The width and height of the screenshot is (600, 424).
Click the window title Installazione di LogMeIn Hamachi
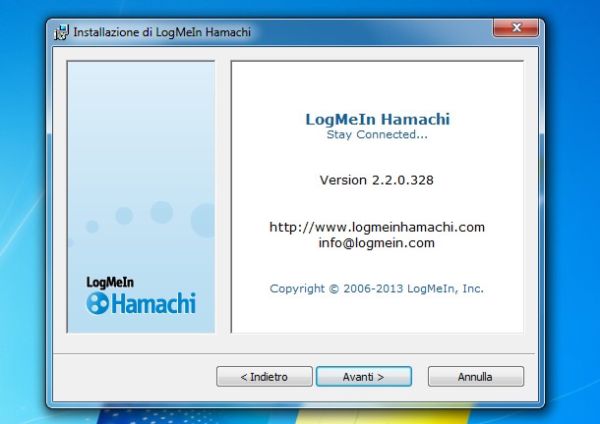click(x=162, y=32)
